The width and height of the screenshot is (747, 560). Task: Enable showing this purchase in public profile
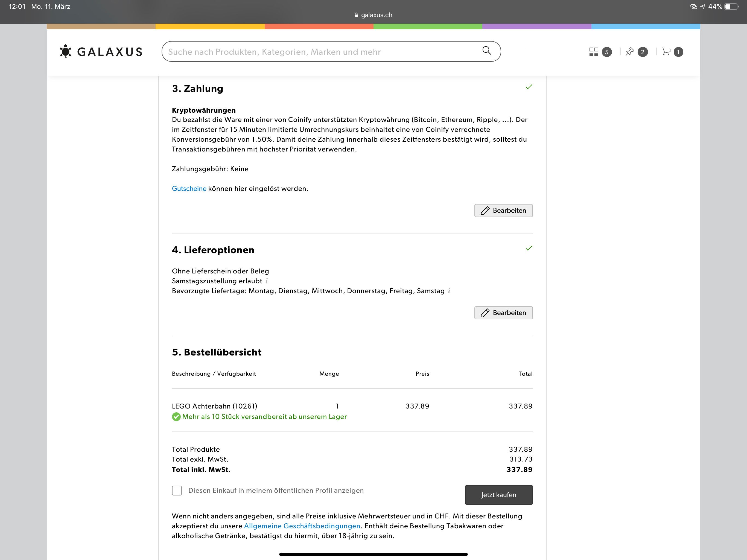[177, 491]
